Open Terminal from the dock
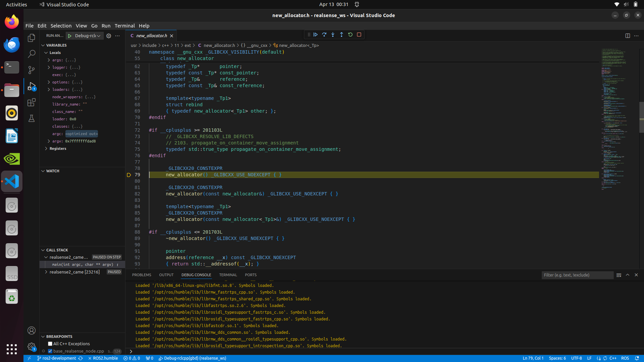Viewport: 644px width, 362px height. (12, 67)
